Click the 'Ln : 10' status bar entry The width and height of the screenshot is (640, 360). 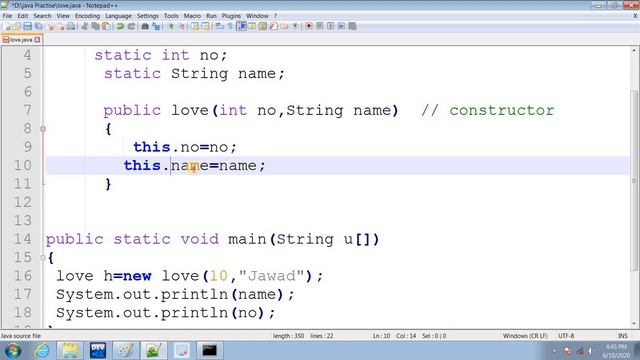point(382,336)
